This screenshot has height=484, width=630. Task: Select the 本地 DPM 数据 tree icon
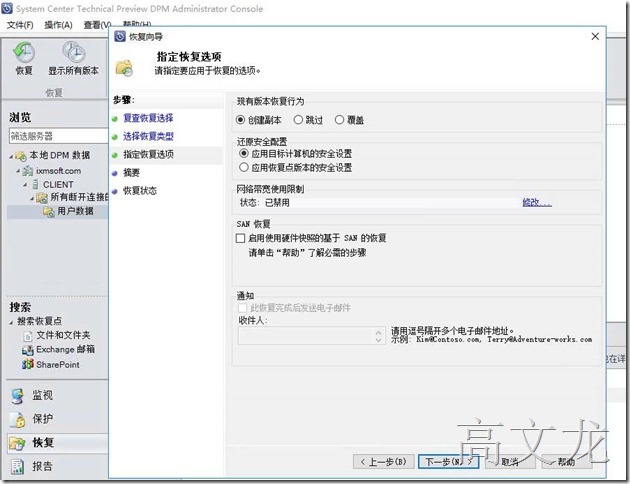coord(20,156)
